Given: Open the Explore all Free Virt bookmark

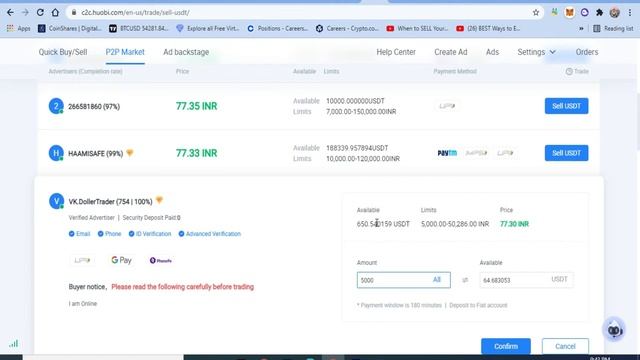Looking at the screenshot, I should [x=208, y=29].
